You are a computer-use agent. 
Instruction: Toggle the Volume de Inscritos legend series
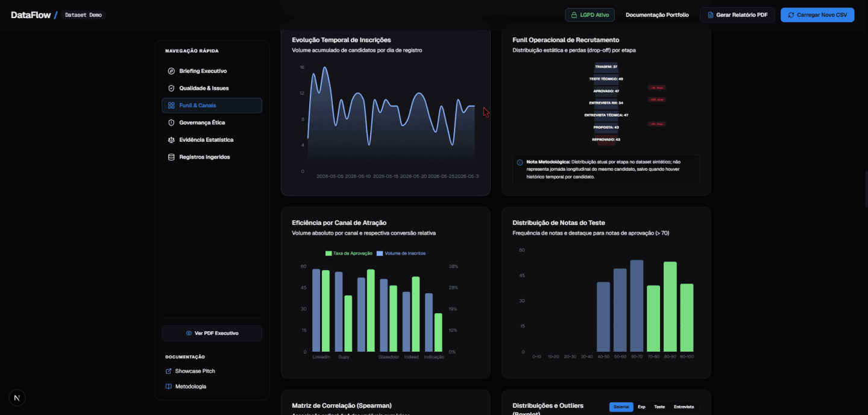(x=401, y=253)
